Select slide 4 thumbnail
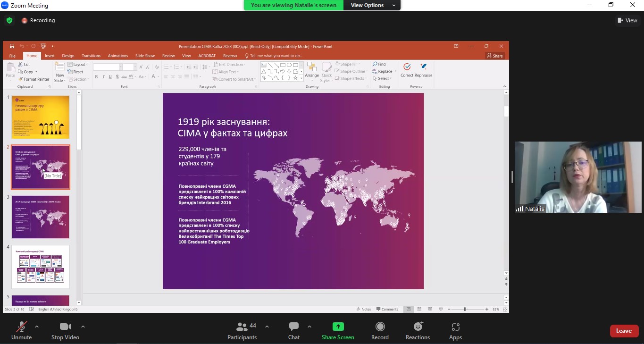The height and width of the screenshot is (344, 644). click(x=41, y=267)
